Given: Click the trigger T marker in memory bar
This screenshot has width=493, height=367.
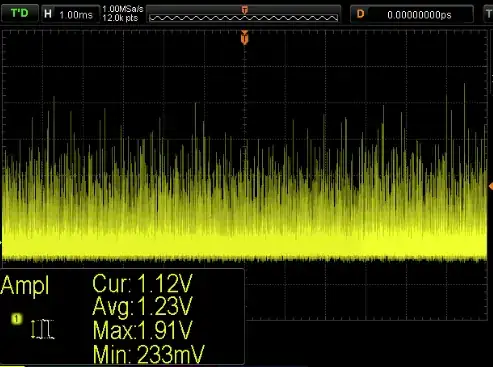Looking at the screenshot, I should [245, 10].
